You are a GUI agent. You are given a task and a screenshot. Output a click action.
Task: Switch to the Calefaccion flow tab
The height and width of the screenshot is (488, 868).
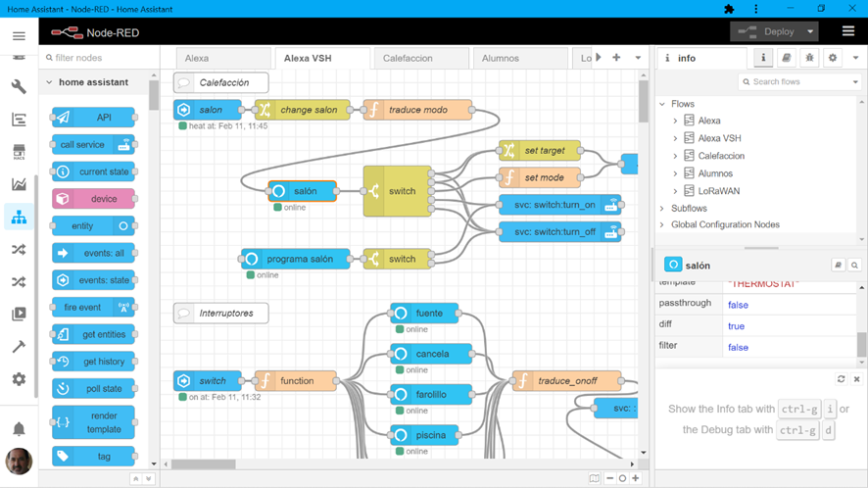pos(408,58)
